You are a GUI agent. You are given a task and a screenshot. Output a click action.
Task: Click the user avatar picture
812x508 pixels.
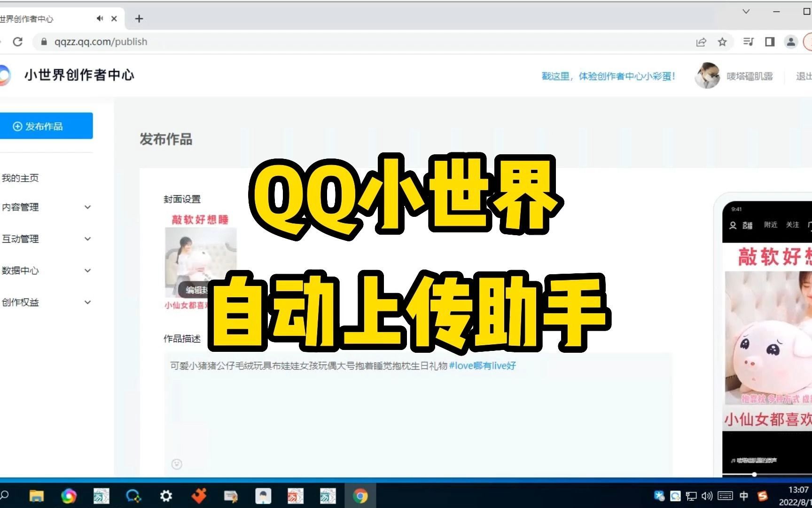[x=707, y=75]
